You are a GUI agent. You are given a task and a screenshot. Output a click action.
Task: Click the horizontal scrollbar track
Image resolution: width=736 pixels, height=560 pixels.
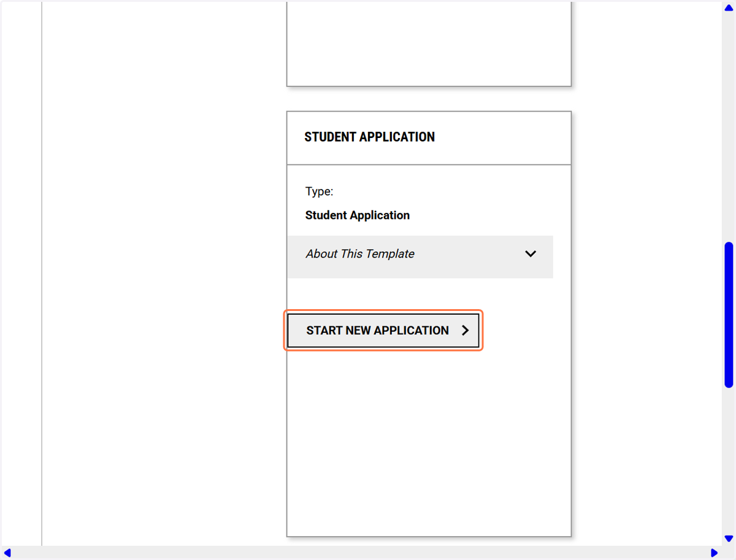coord(361,553)
